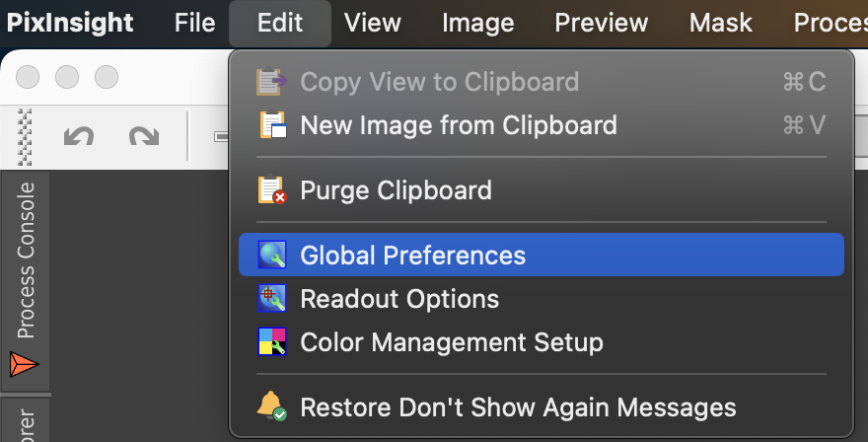868x442 pixels.
Task: Click the undo arrow in toolbar
Action: [79, 136]
